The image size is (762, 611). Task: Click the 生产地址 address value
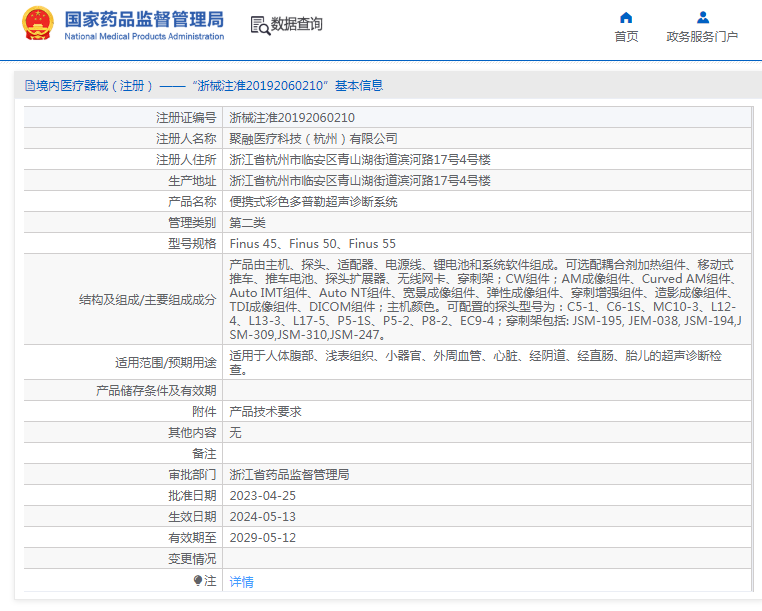360,181
